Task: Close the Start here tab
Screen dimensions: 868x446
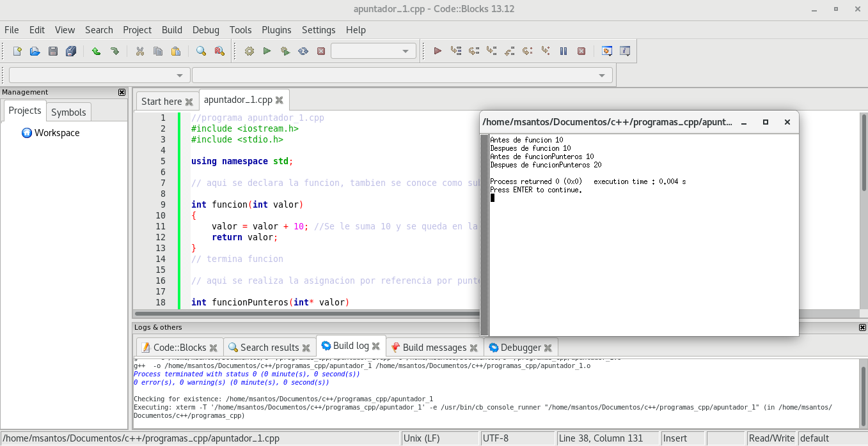Action: coord(189,102)
